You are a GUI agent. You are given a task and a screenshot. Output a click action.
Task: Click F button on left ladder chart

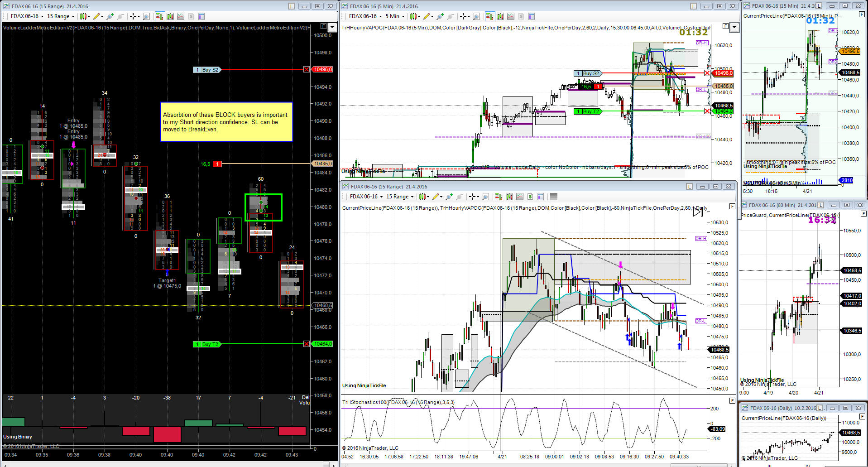coord(323,26)
